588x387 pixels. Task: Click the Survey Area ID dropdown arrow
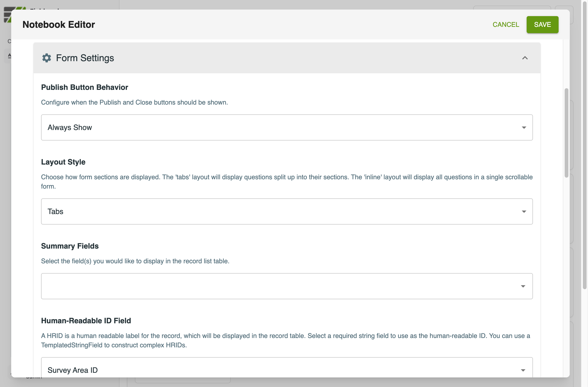click(523, 370)
